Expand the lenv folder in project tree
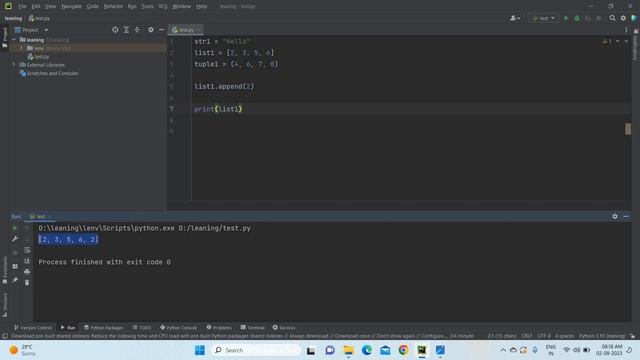 coord(21,48)
